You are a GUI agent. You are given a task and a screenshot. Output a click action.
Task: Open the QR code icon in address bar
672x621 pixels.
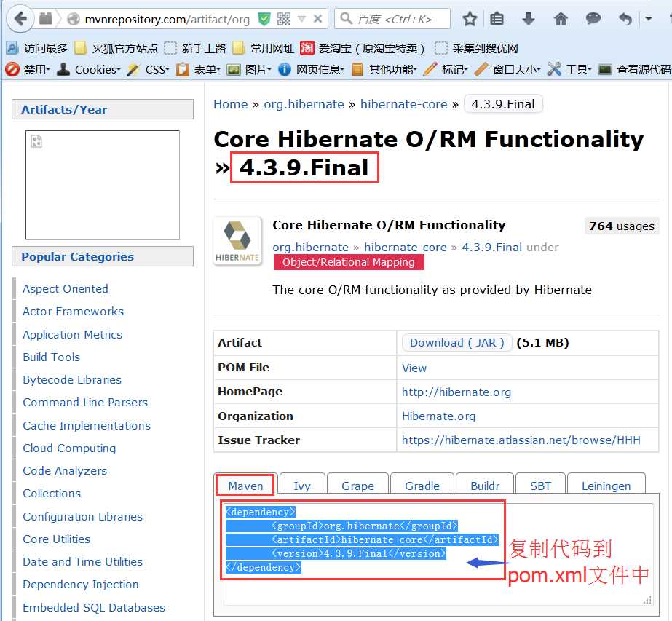point(284,19)
